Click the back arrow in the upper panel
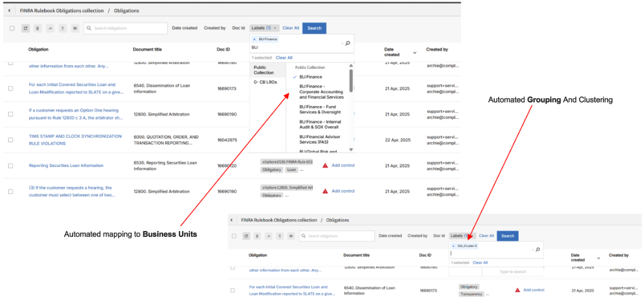The image size is (644, 301). click(10, 11)
